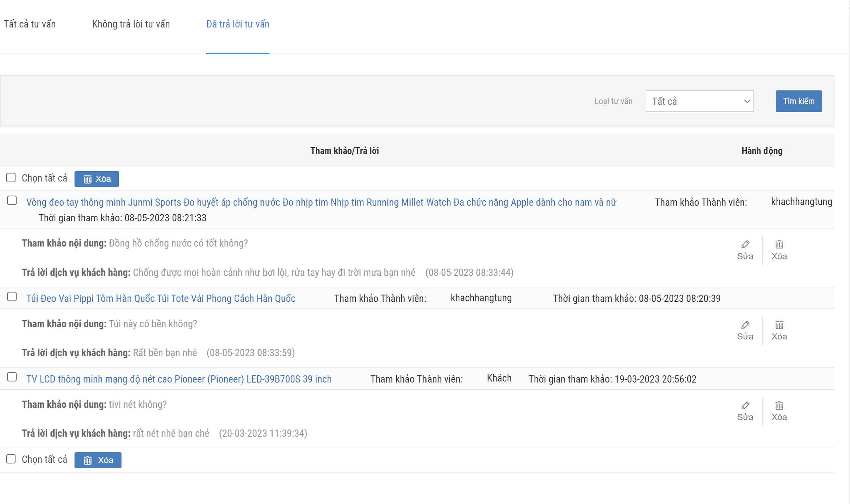Check the top 'Chọn tất cả' checkbox
The height and width of the screenshot is (504, 850).
[x=11, y=178]
